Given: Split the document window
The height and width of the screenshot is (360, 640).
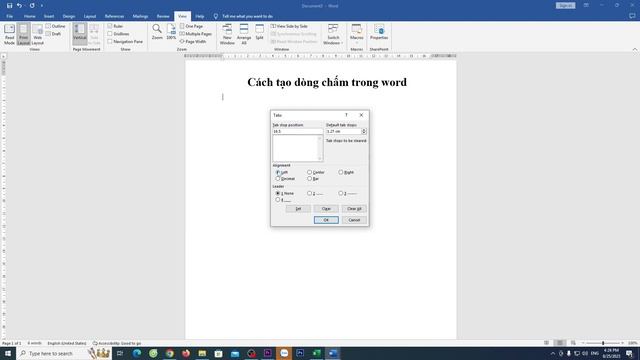Looking at the screenshot, I should (x=260, y=32).
